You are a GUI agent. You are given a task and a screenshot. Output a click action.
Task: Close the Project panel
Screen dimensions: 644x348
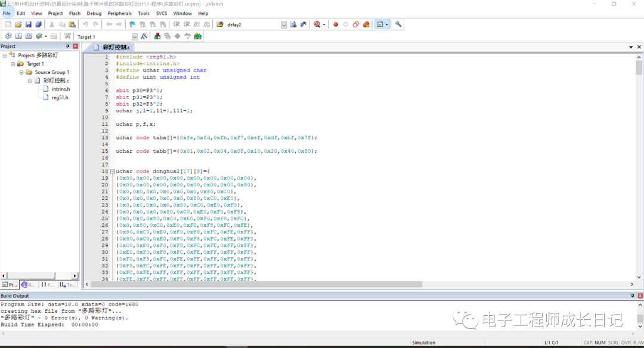(x=76, y=47)
